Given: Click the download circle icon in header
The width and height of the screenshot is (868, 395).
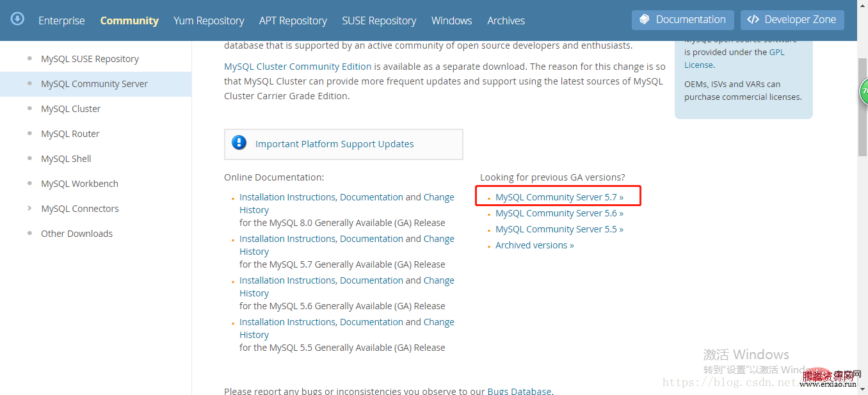Looking at the screenshot, I should [x=17, y=19].
